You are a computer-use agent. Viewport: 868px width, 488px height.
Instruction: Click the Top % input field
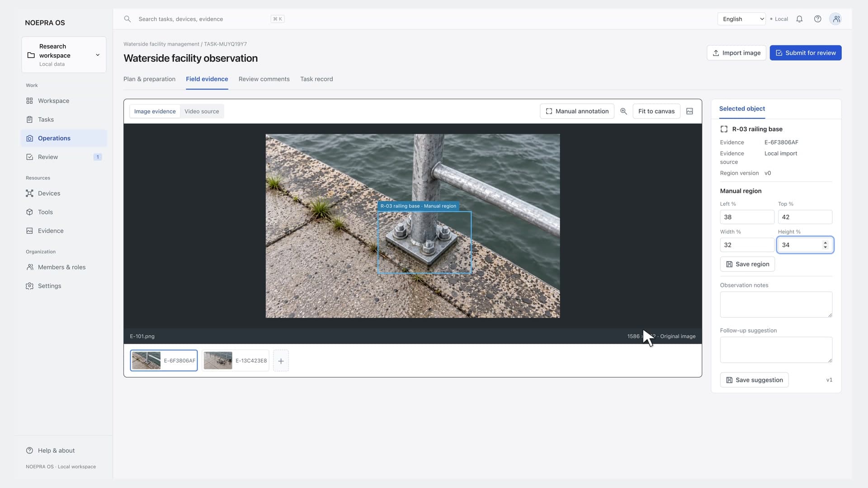(805, 217)
